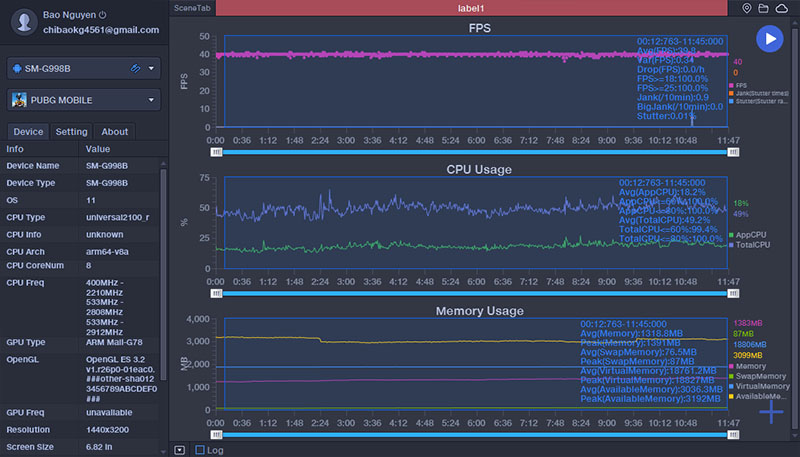Click the logout power icon beside Bao Nguyen
Image resolution: width=800 pixels, height=457 pixels.
pyautogui.click(x=103, y=15)
